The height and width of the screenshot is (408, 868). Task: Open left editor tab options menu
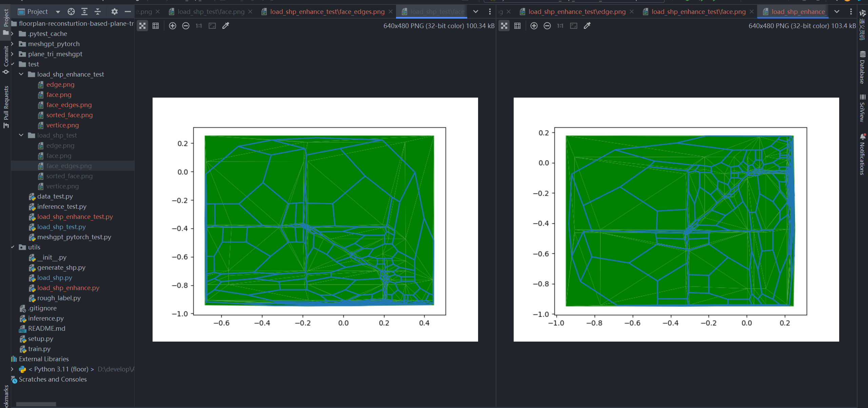490,12
